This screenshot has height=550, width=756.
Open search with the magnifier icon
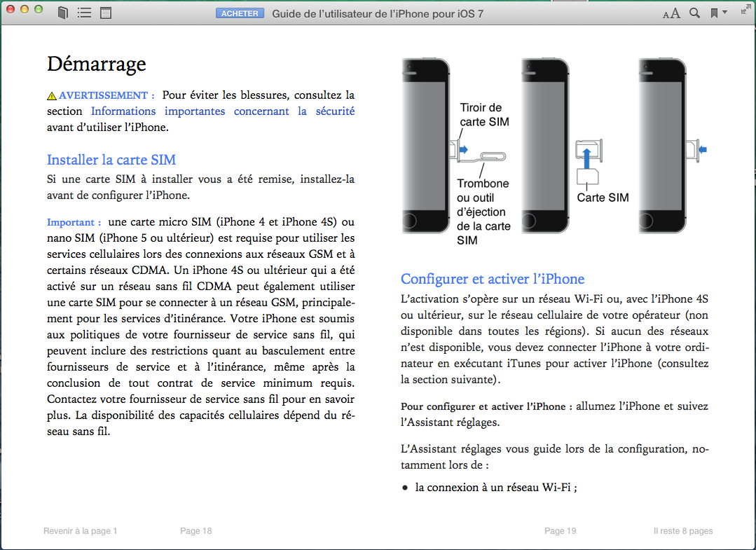coord(694,13)
